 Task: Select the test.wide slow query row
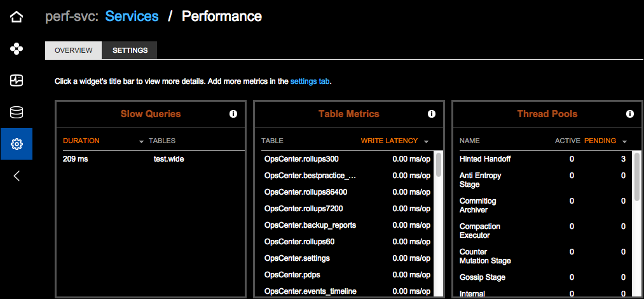point(151,159)
